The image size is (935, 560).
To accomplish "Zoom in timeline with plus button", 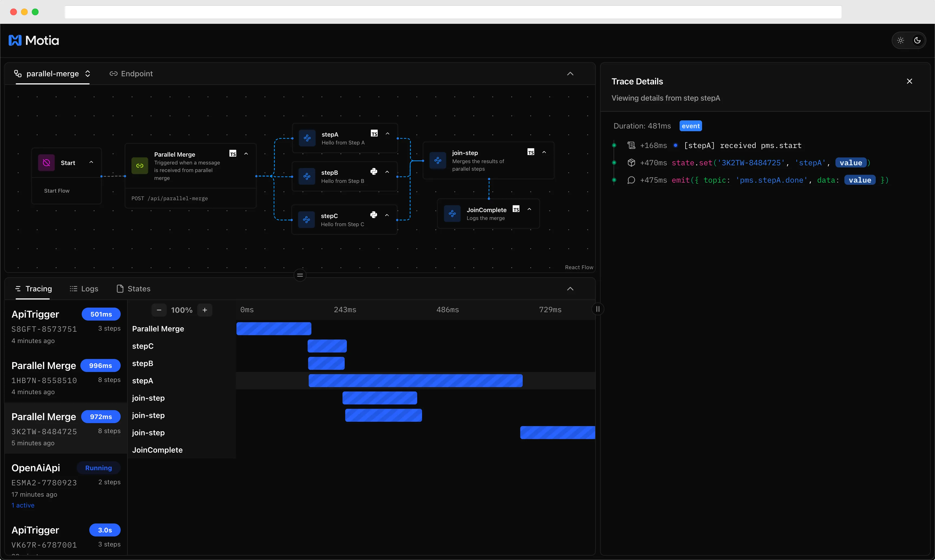I will tap(205, 310).
